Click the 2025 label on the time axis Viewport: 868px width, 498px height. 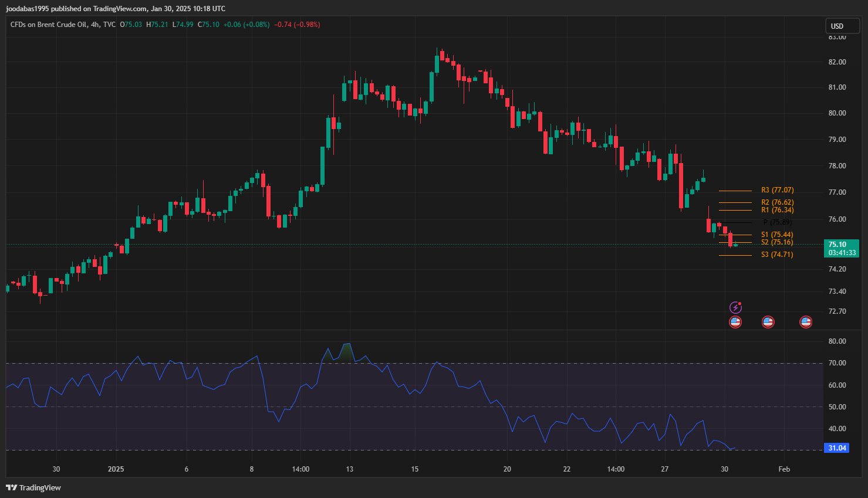coord(116,469)
